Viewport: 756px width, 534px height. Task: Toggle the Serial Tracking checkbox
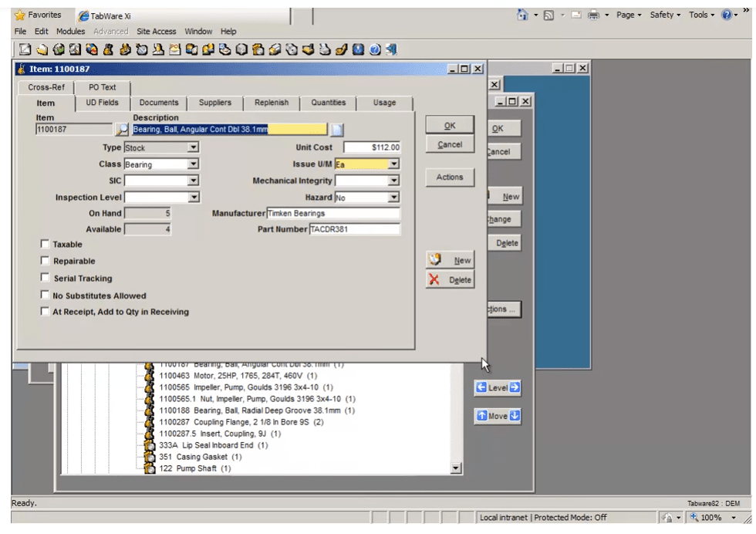pyautogui.click(x=45, y=279)
